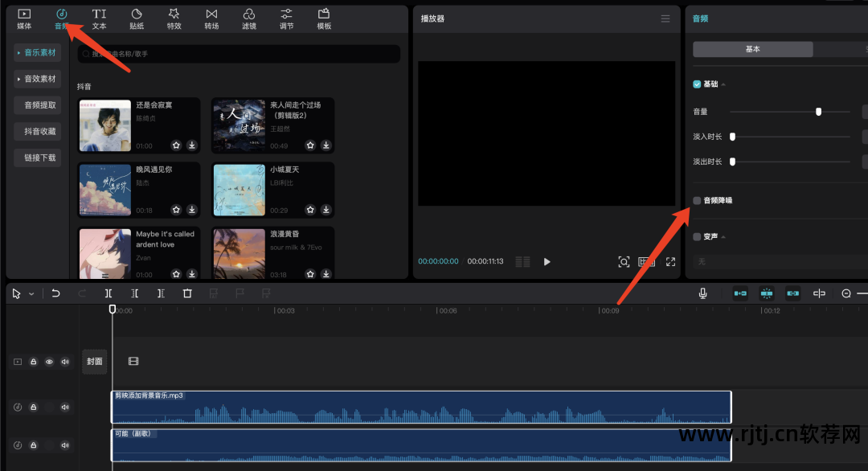Delete selected clip with the trash icon
868x471 pixels.
(187, 293)
